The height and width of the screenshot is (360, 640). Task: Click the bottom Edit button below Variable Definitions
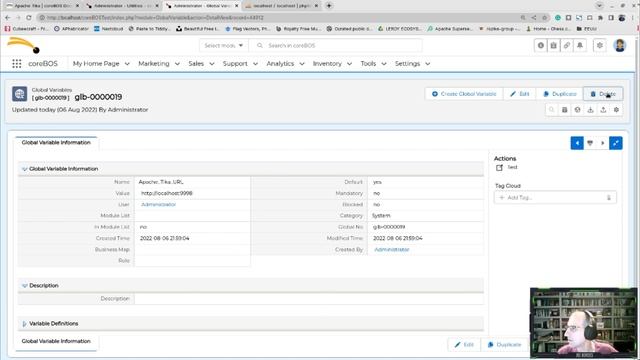pyautogui.click(x=464, y=344)
